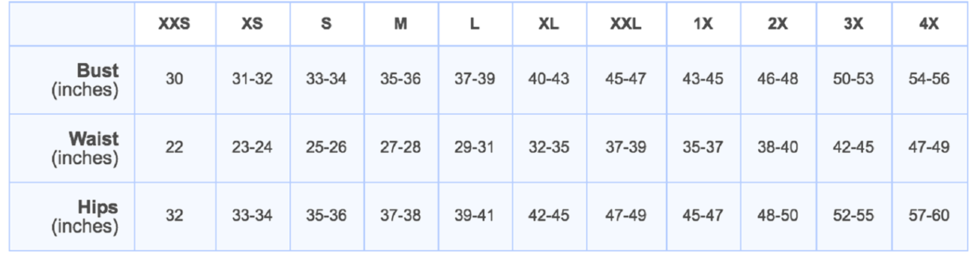980x263 pixels.
Task: Click the M size column header
Action: pyautogui.click(x=401, y=24)
